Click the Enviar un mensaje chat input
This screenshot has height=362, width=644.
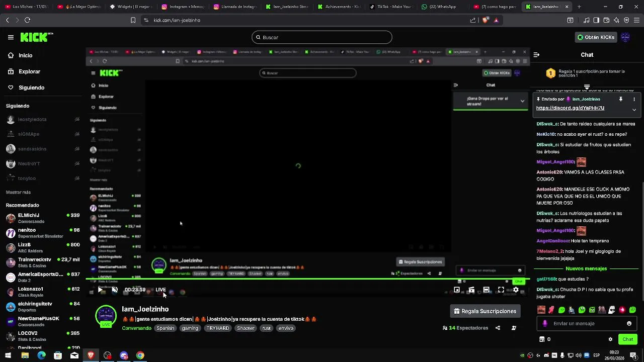tap(587, 324)
